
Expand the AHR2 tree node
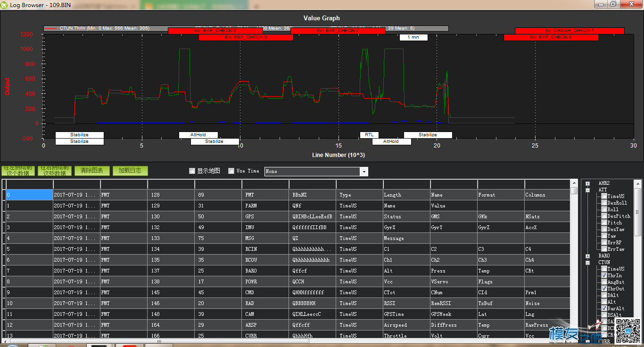(588, 183)
